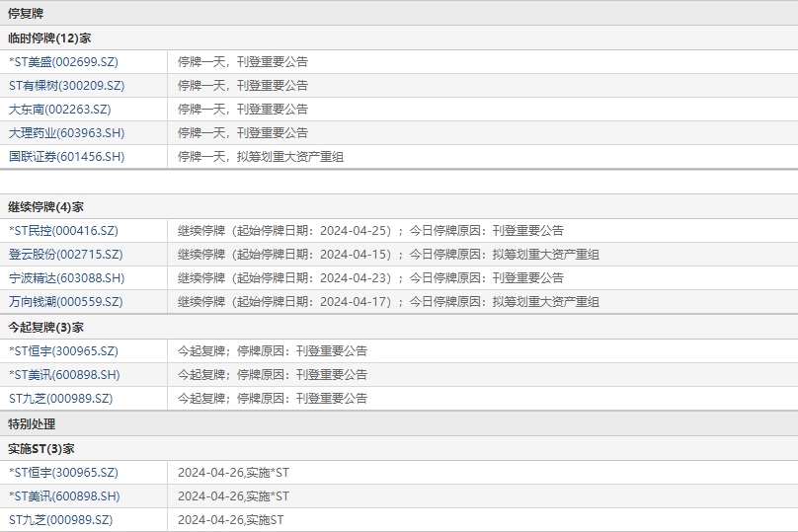This screenshot has height=532, width=798.
Task: Click *ST恒宇 link under 今起复牌 section
Action: 63,350
